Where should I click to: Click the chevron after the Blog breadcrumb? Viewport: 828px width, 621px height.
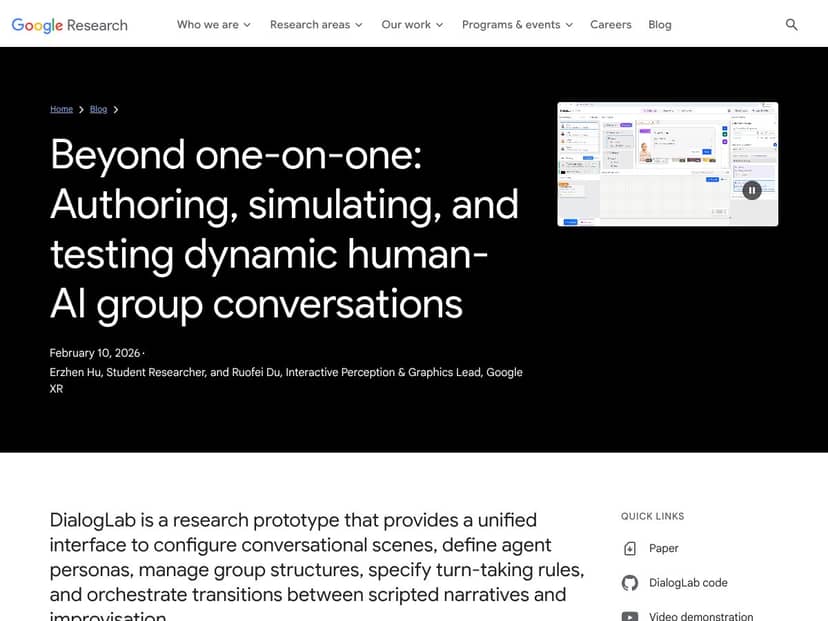tap(115, 109)
